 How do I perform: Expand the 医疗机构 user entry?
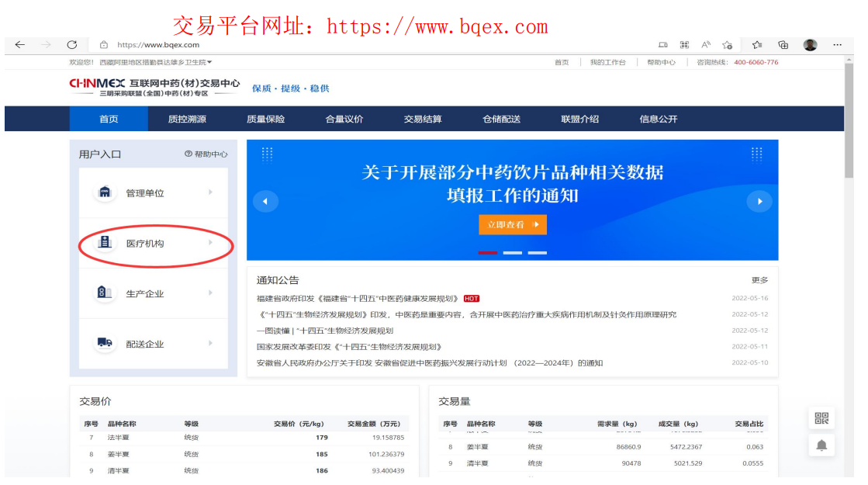tap(154, 244)
